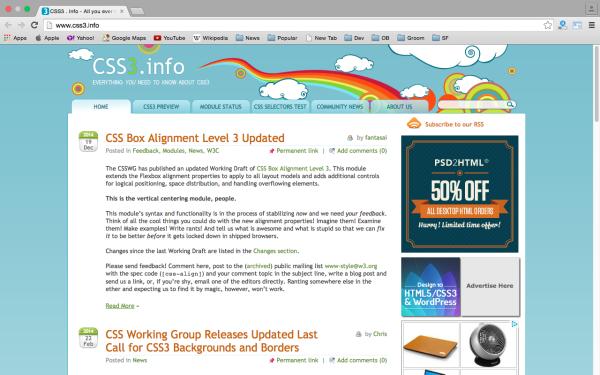This screenshot has height=375, width=600.
Task: Click the AdChoices icon on product ad
Action: pyautogui.click(x=515, y=324)
